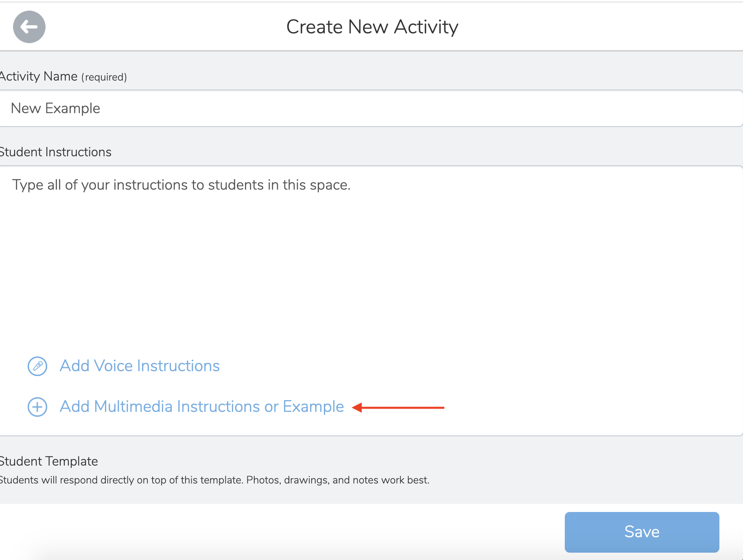This screenshot has height=560, width=743.
Task: Click the student template description text
Action: (214, 480)
